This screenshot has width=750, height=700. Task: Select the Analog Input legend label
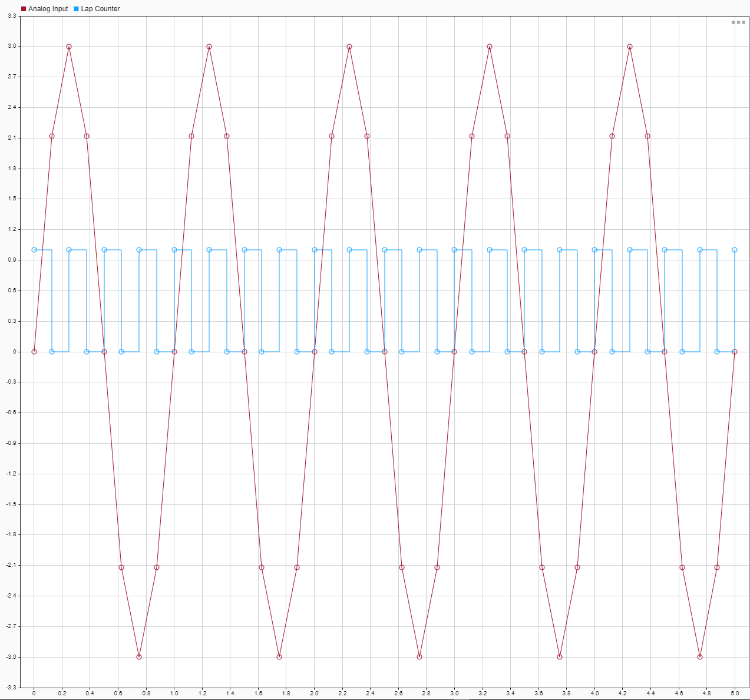click(x=48, y=9)
